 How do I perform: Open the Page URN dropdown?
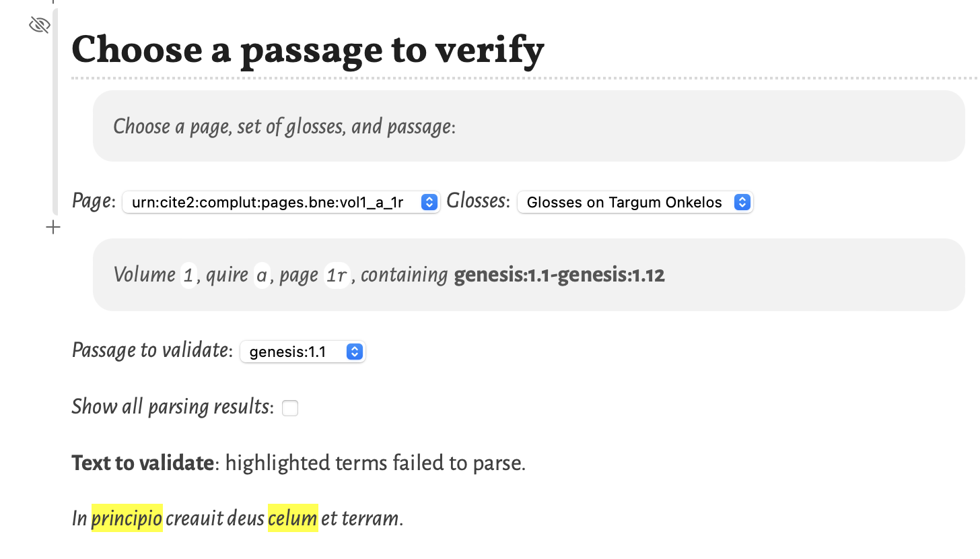click(x=281, y=202)
